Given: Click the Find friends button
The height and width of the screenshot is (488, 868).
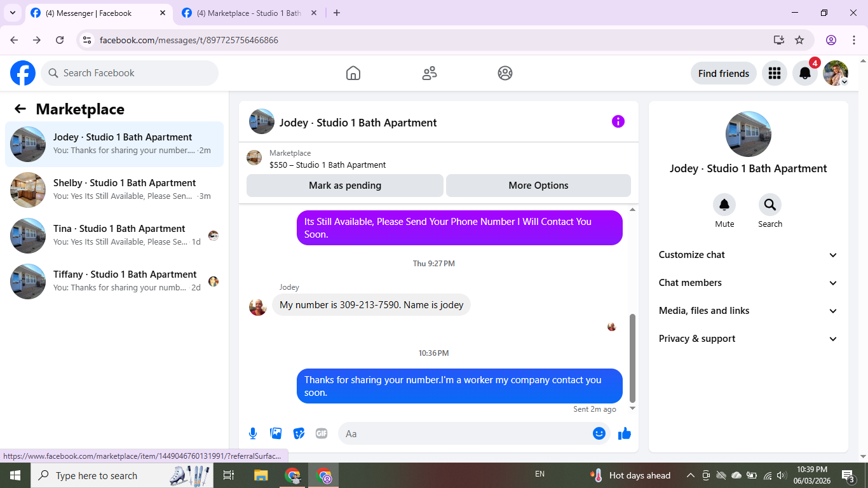Looking at the screenshot, I should [x=724, y=73].
